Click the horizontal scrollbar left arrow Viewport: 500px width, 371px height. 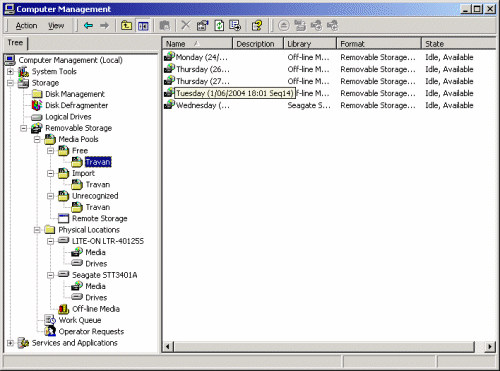point(168,347)
